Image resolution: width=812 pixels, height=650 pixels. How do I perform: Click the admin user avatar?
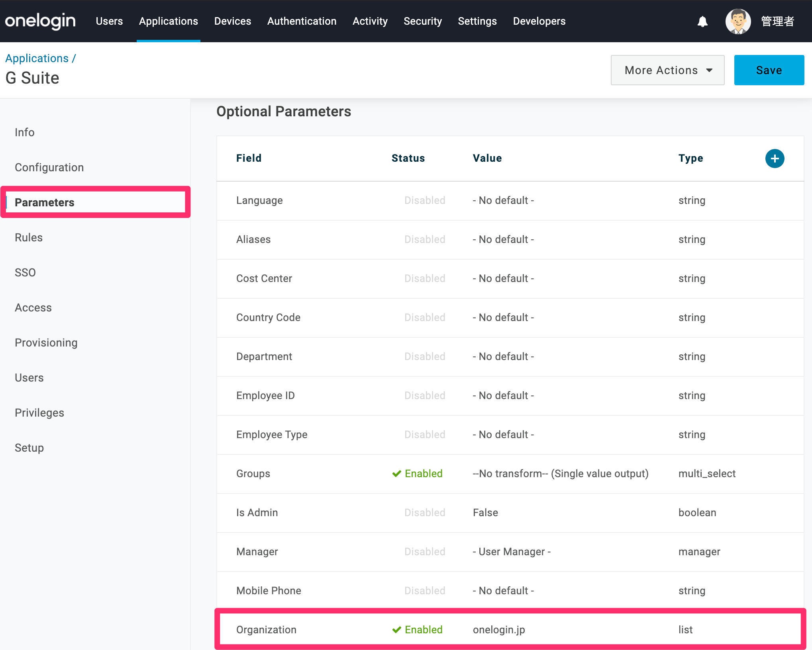[x=738, y=22]
